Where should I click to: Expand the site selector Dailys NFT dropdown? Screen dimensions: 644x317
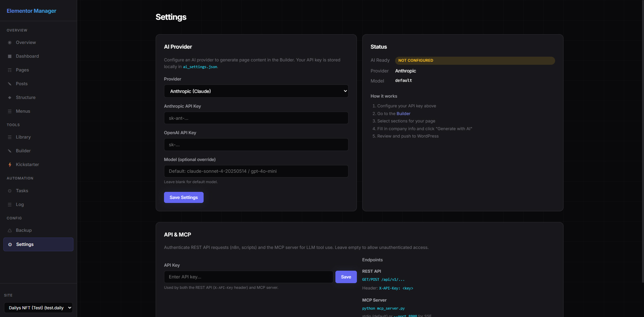(x=38, y=308)
